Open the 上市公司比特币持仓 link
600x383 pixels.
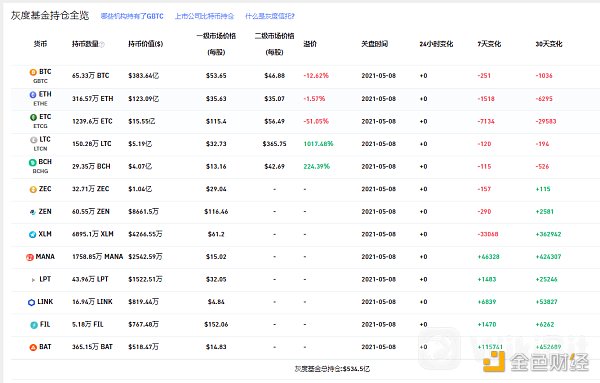coord(204,16)
